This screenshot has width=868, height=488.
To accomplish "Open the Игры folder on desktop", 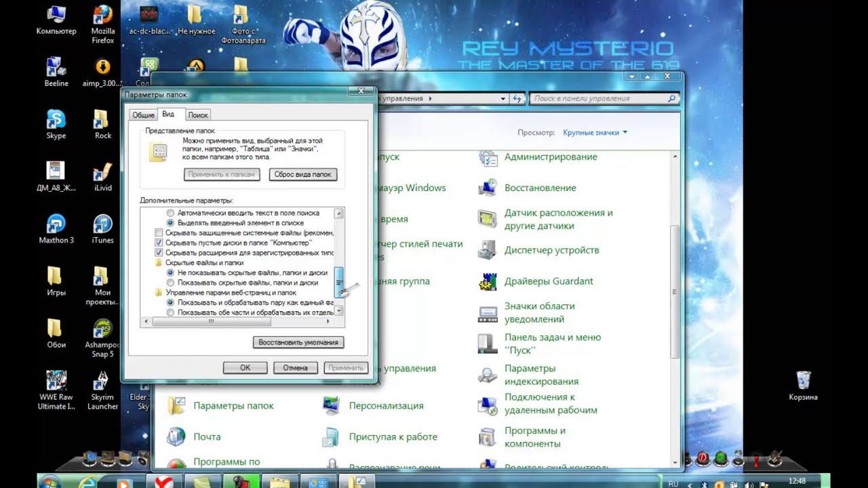I will (x=56, y=281).
